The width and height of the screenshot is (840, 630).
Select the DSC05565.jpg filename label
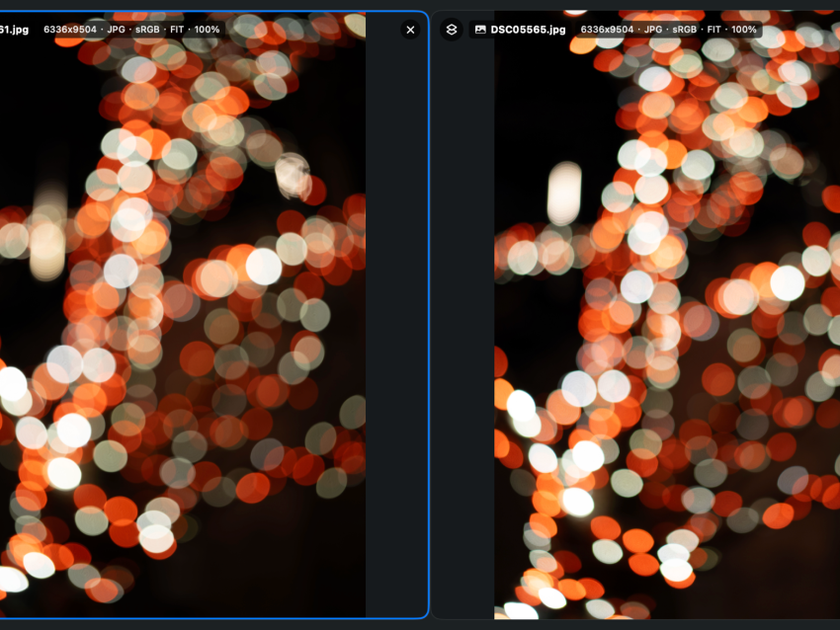pyautogui.click(x=528, y=30)
